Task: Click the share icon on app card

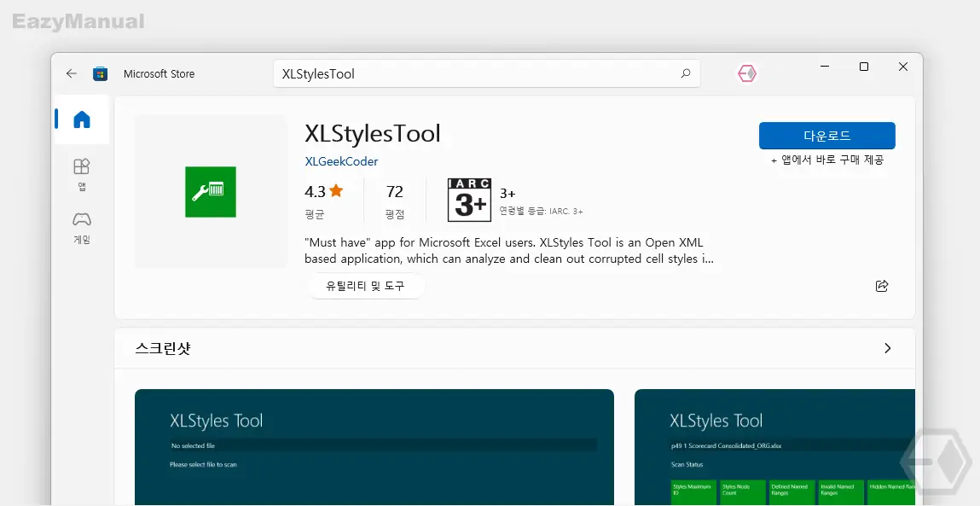Action: click(x=882, y=286)
